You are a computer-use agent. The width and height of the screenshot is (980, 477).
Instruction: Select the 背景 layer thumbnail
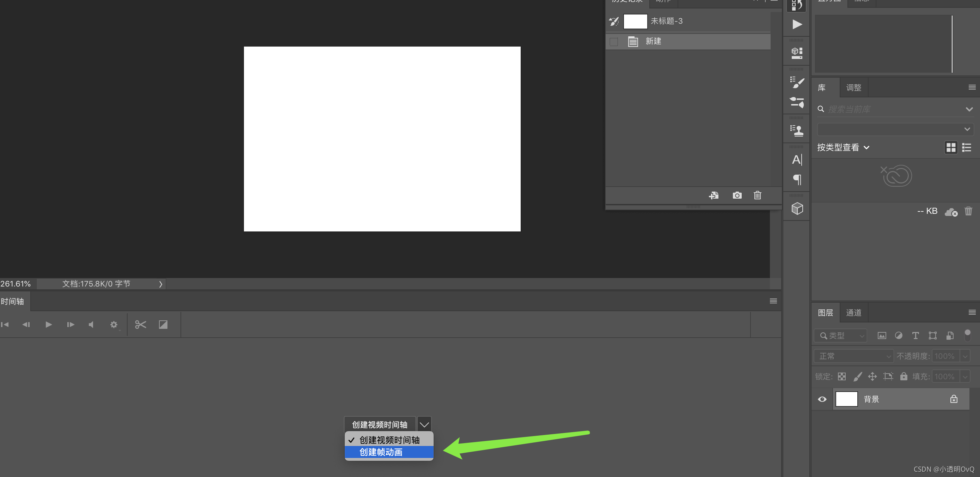pos(846,399)
